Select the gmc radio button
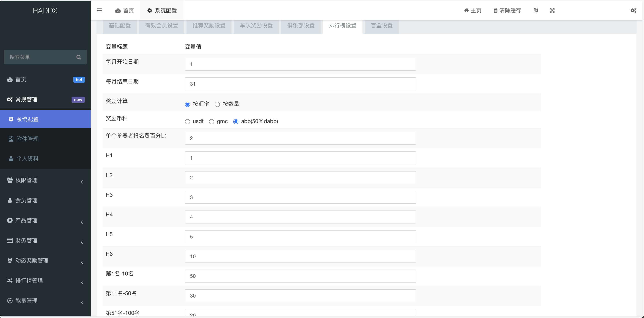 click(212, 121)
